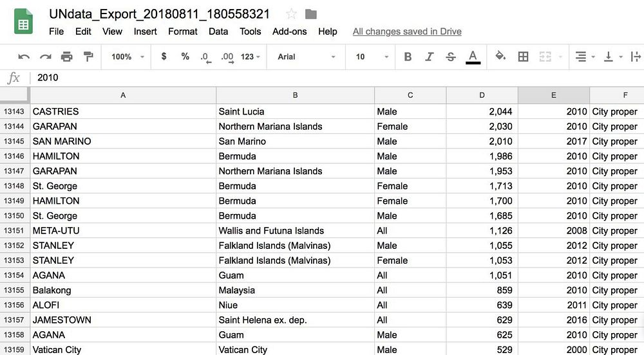Click the Wallis and Futuna Islands cell
644x355 pixels.
pyautogui.click(x=295, y=230)
